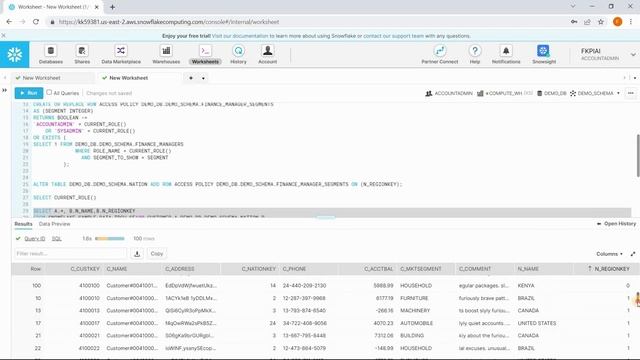
Task: Dismiss the free trial banner
Action: (4, 36)
